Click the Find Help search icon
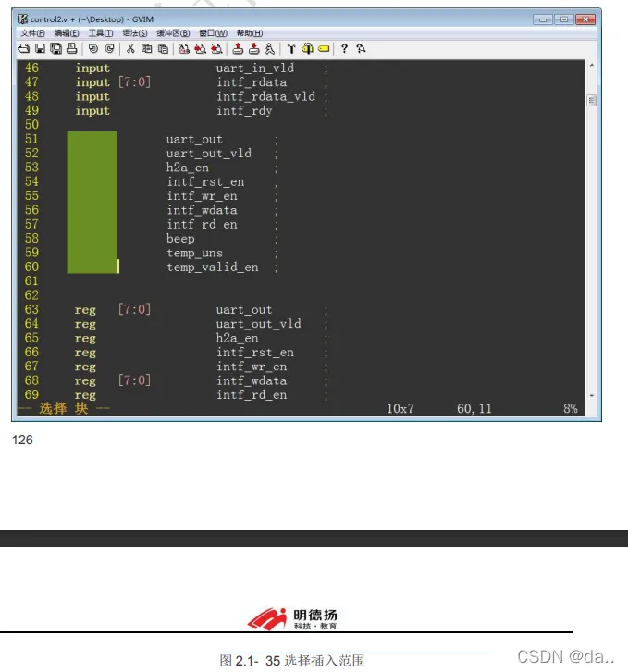Viewport: 628px width, 672px height. (361, 48)
